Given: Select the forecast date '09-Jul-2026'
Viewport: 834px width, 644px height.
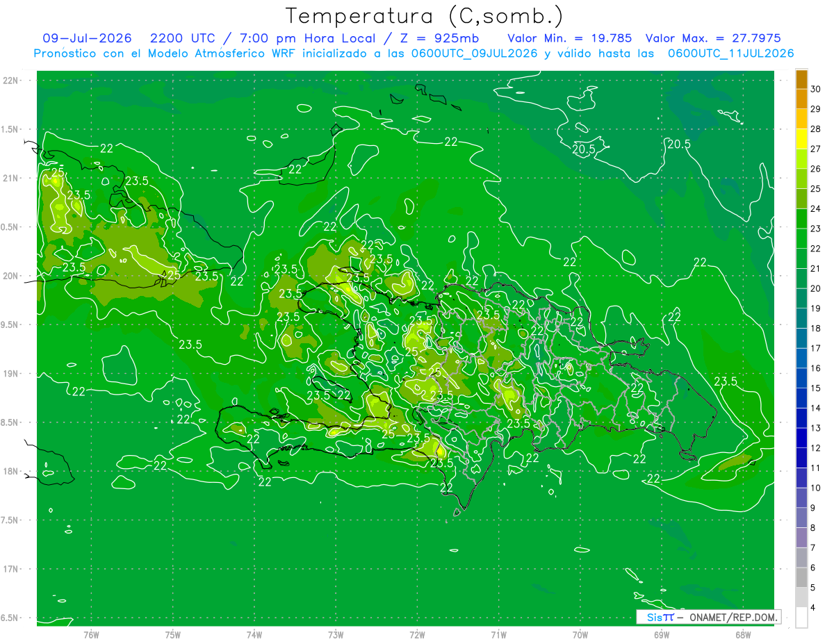Looking at the screenshot, I should (x=87, y=38).
